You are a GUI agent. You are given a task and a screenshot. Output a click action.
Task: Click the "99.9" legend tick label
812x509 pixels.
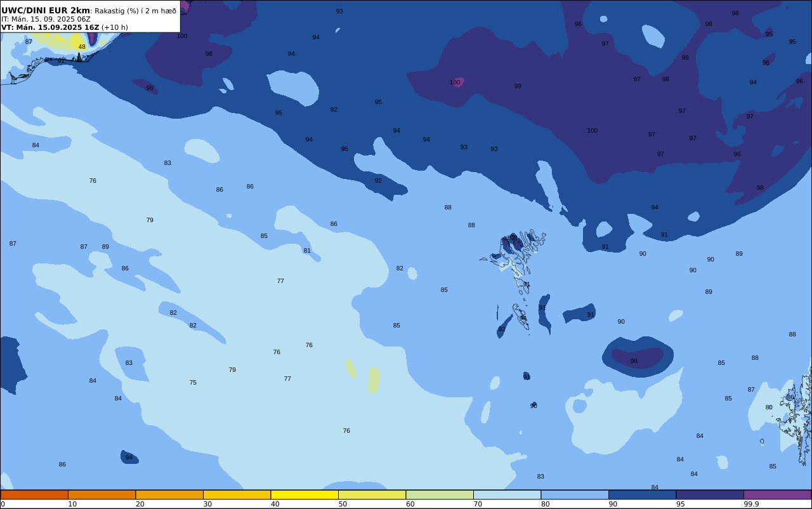pyautogui.click(x=752, y=504)
